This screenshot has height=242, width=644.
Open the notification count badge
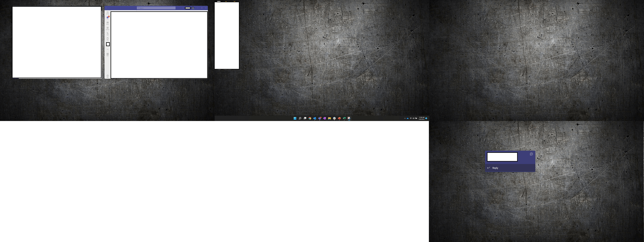pos(426,118)
